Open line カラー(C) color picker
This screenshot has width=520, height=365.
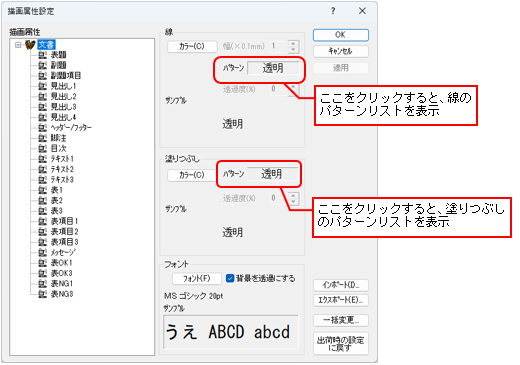tap(192, 46)
